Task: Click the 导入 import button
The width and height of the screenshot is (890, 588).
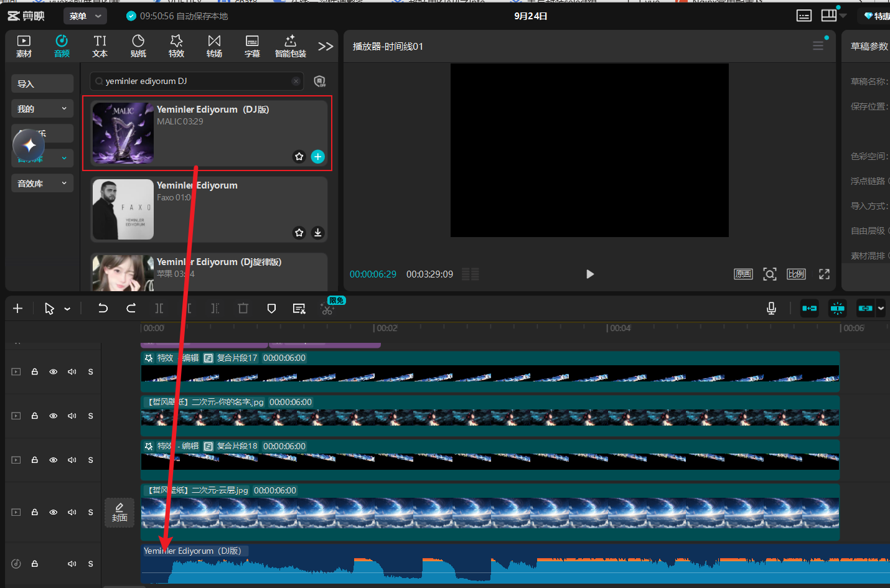Action: 42,84
